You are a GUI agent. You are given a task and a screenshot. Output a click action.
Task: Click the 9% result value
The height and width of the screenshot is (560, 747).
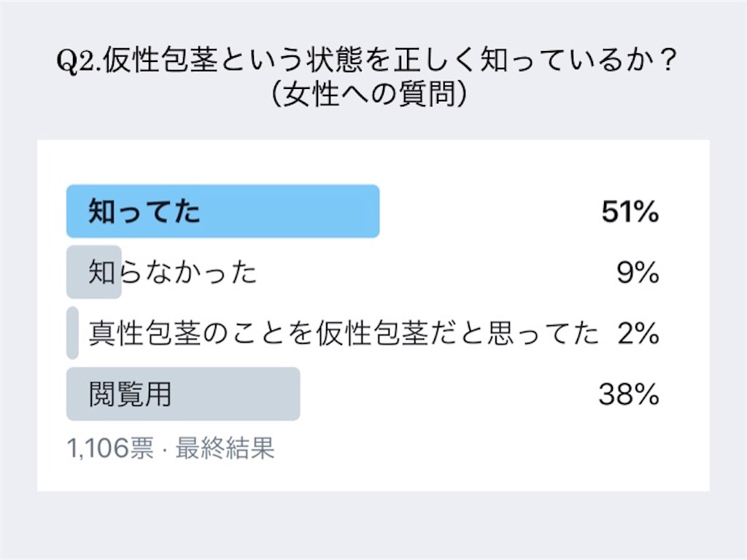638,273
